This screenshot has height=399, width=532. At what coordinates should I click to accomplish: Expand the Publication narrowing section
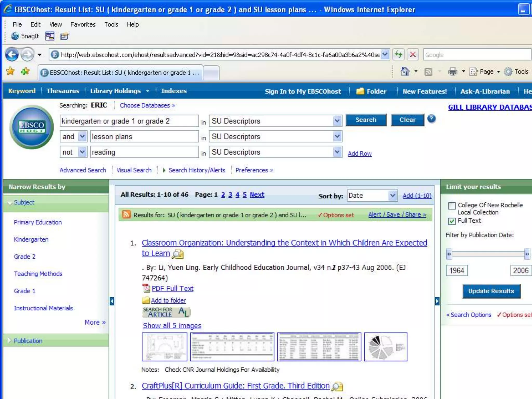pos(28,341)
